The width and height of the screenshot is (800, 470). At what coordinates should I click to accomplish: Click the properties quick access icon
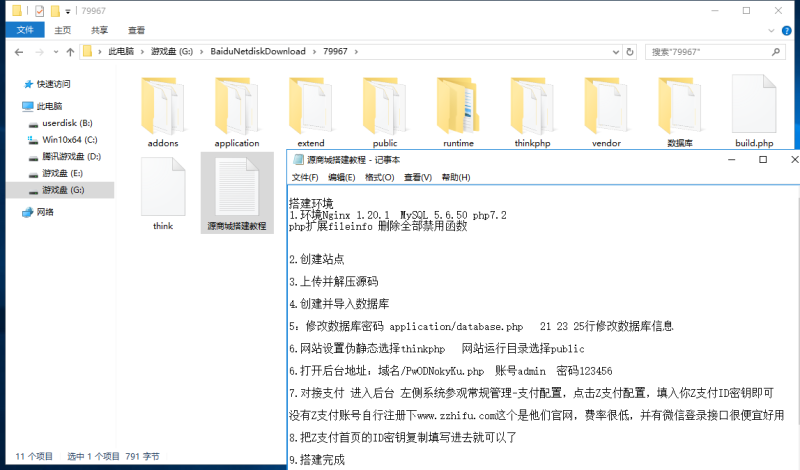pyautogui.click(x=39, y=11)
